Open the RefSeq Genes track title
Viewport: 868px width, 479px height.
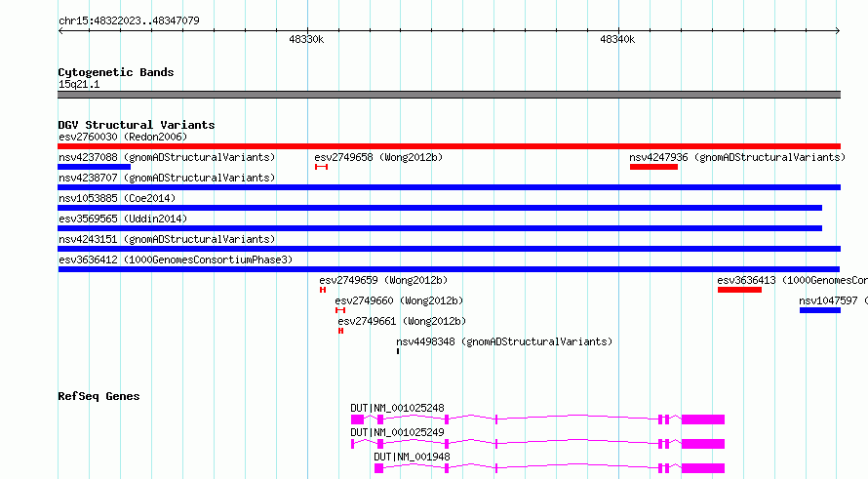pos(99,396)
